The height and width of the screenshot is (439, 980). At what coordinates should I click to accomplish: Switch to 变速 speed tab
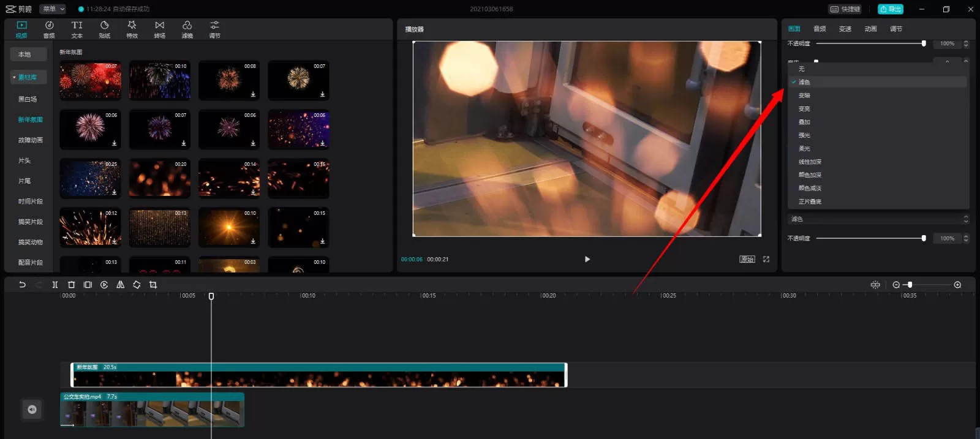845,29
